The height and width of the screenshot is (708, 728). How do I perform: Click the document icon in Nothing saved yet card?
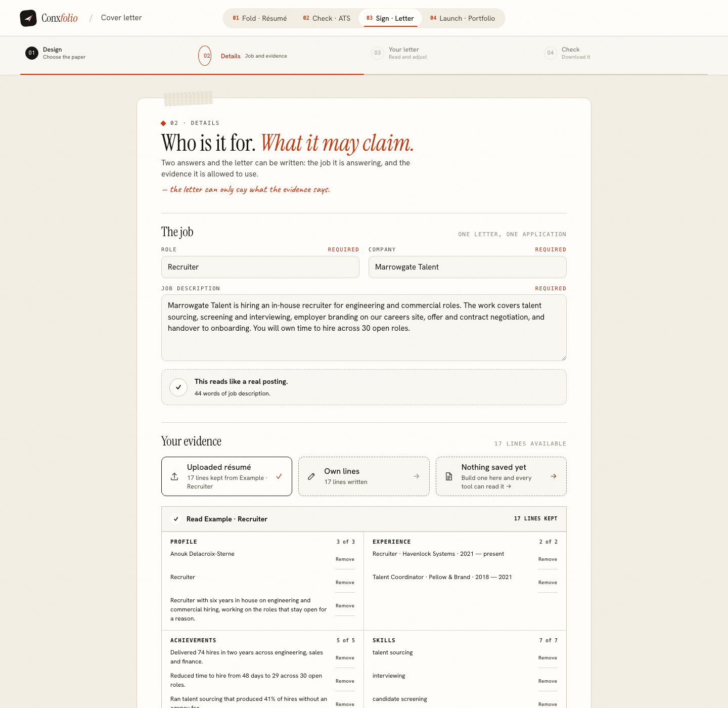pyautogui.click(x=449, y=476)
